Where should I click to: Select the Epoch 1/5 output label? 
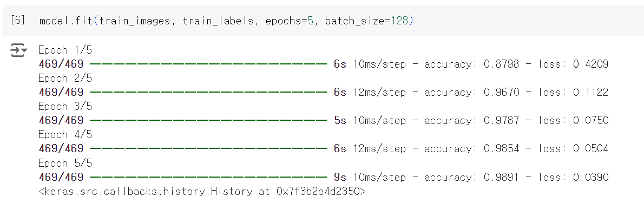coord(65,50)
